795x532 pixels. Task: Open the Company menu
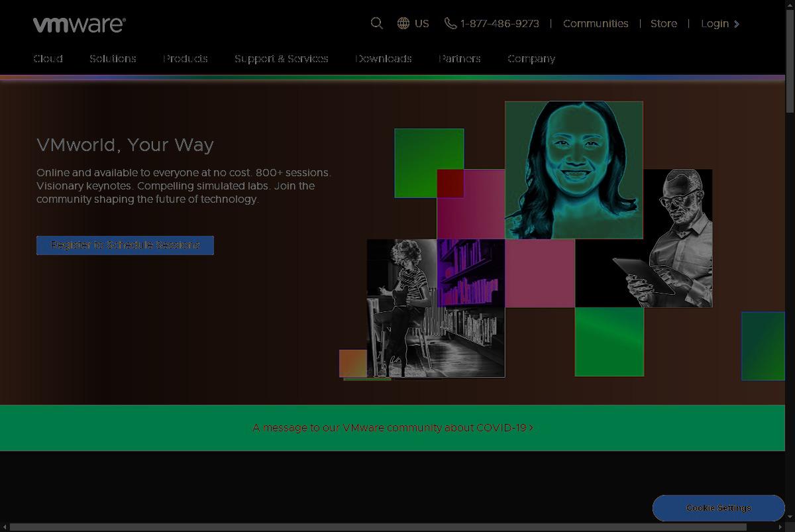pos(531,58)
